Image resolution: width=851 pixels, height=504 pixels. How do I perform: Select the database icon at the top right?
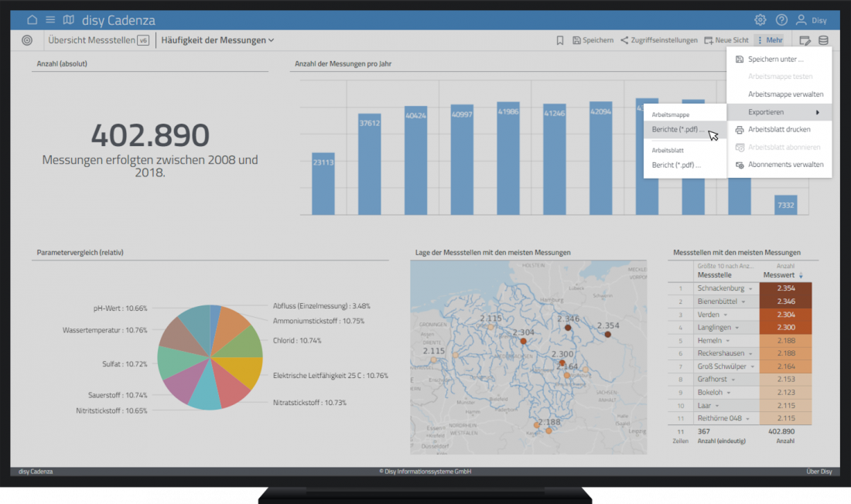pyautogui.click(x=822, y=39)
